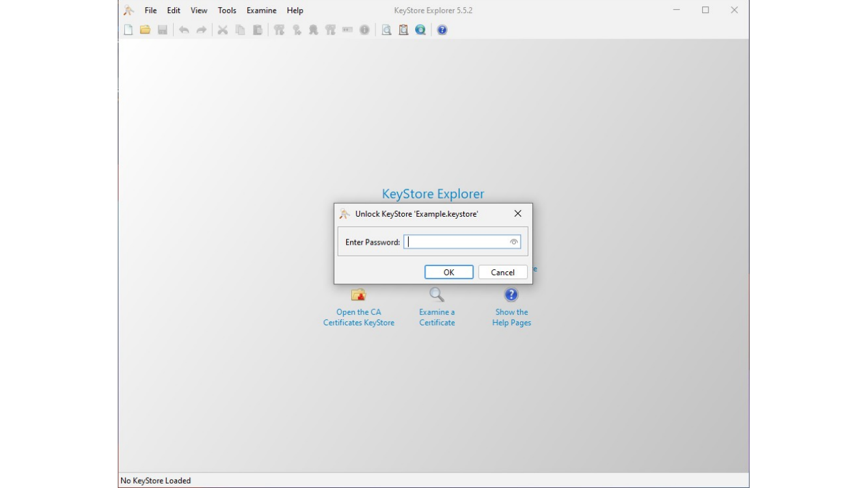Screen dimensions: 868x488
Task: Confirm the password with OK button
Action: [449, 272]
